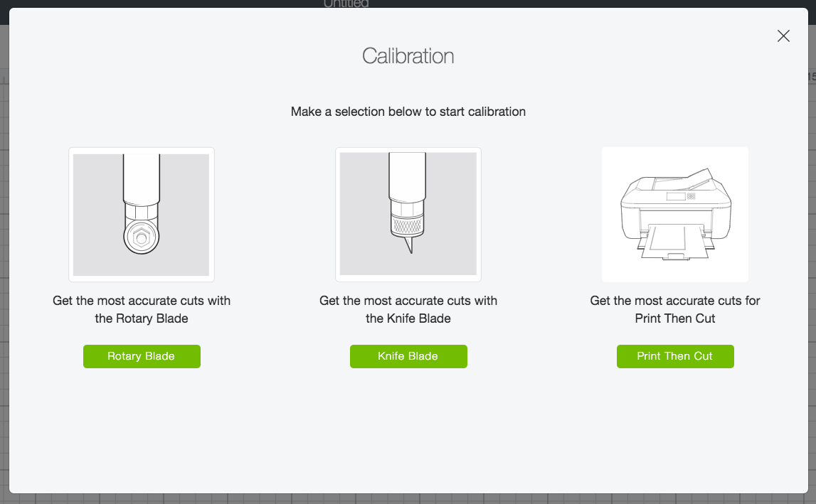Close the Calibration dialog
This screenshot has height=504, width=816.
(x=783, y=36)
